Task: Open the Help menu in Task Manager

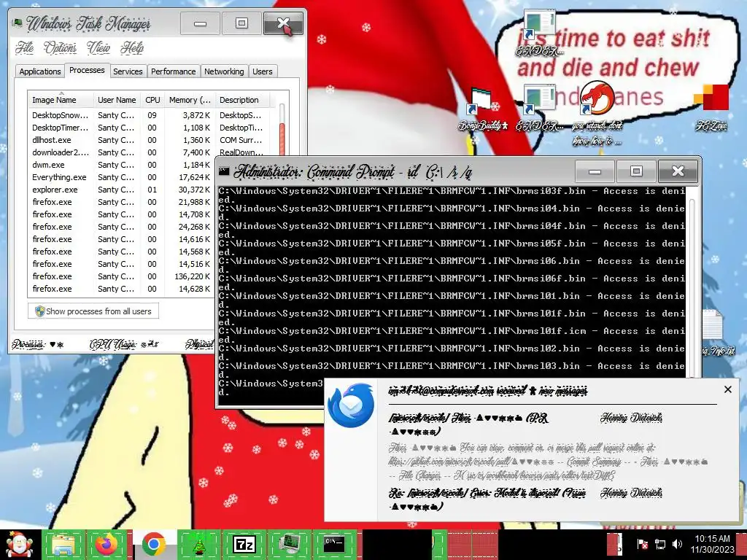Action: tap(132, 47)
